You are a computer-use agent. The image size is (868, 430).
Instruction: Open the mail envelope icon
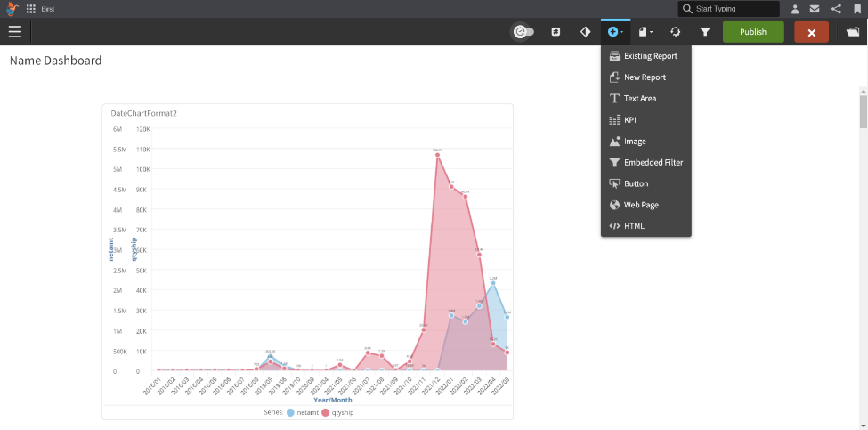pyautogui.click(x=815, y=9)
